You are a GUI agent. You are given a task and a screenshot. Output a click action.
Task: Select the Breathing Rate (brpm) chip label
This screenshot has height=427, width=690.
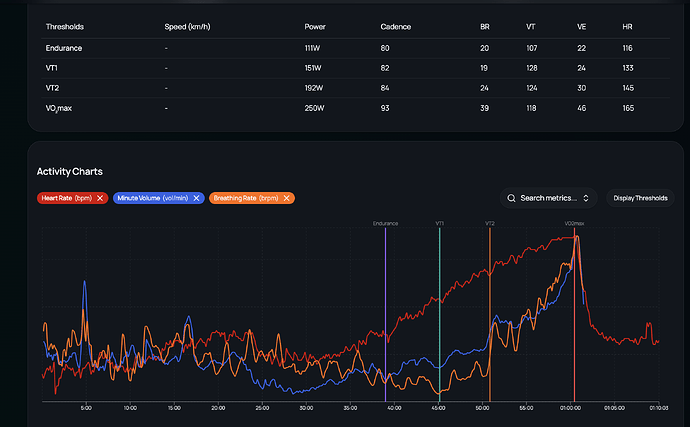point(246,198)
